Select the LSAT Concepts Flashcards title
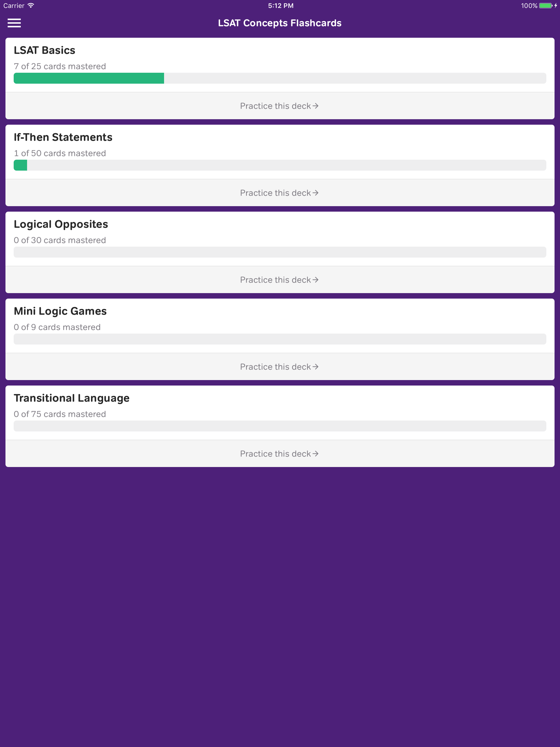560x747 pixels. click(x=280, y=23)
